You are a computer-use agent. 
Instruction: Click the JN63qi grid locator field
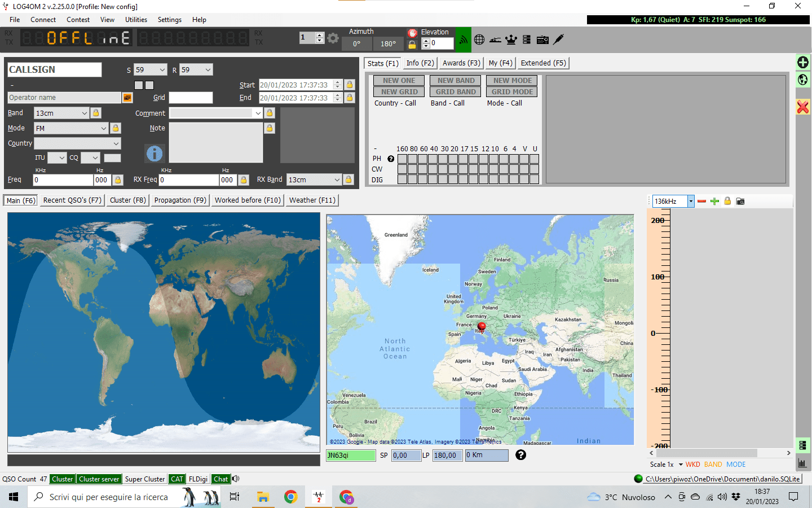[x=351, y=455]
